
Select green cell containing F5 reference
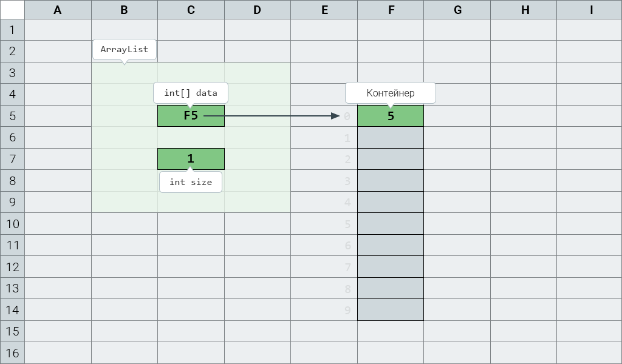191,116
